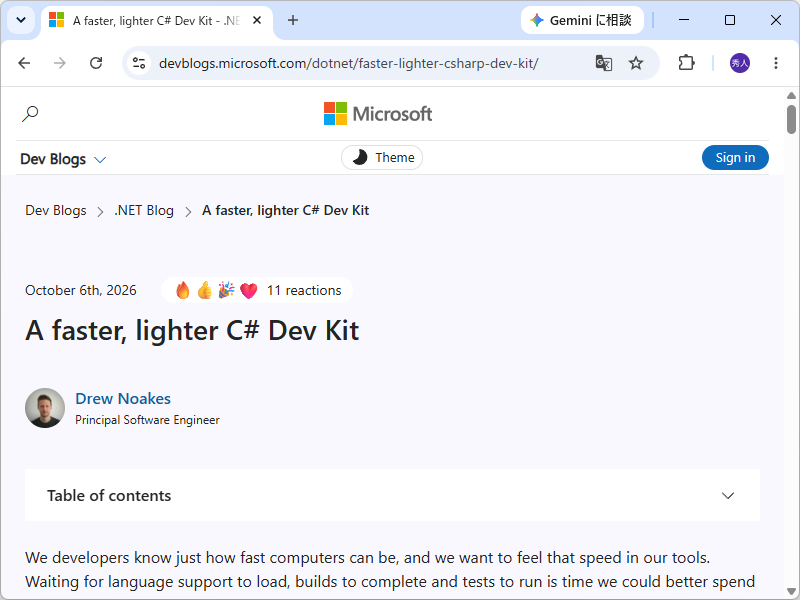Click the '11 reactions' label

[304, 290]
